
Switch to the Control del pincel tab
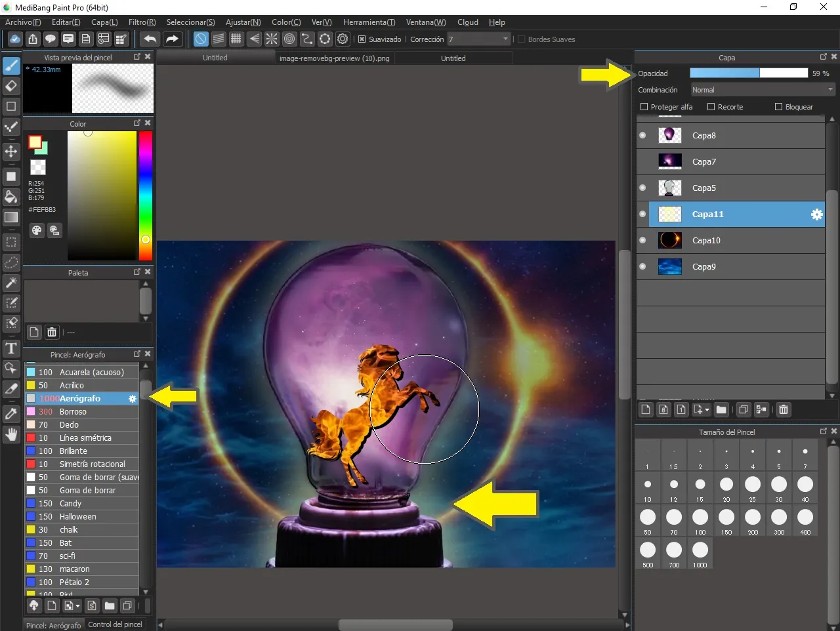coord(115,624)
